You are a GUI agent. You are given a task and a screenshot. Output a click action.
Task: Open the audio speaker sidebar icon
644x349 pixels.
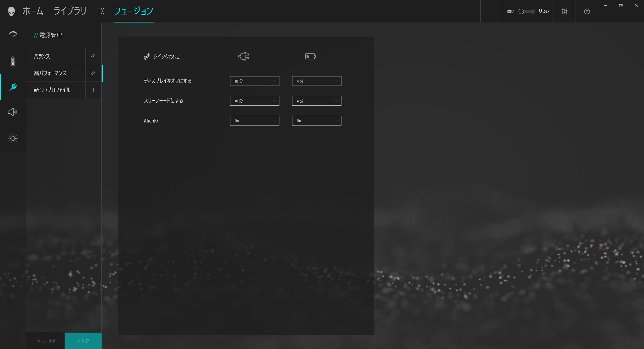point(12,112)
